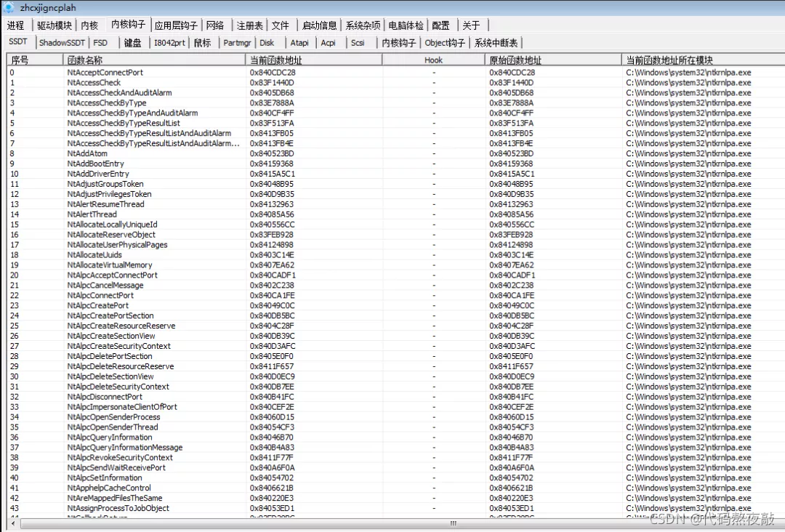
Task: Select the NtApphelpCacheControl row
Action: (397, 488)
